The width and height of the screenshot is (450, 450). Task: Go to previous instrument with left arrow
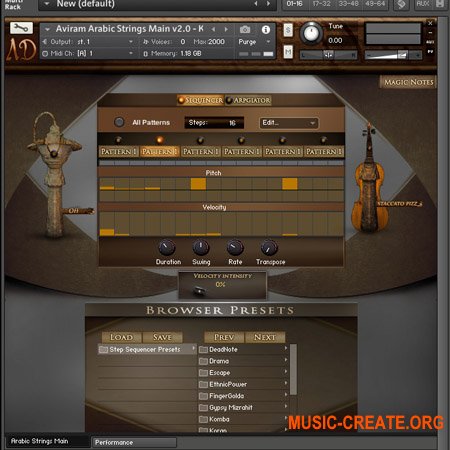click(x=214, y=29)
